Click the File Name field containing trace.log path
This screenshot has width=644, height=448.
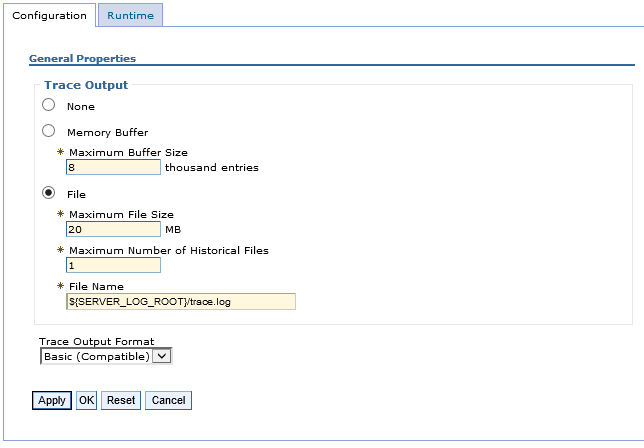[x=181, y=301]
